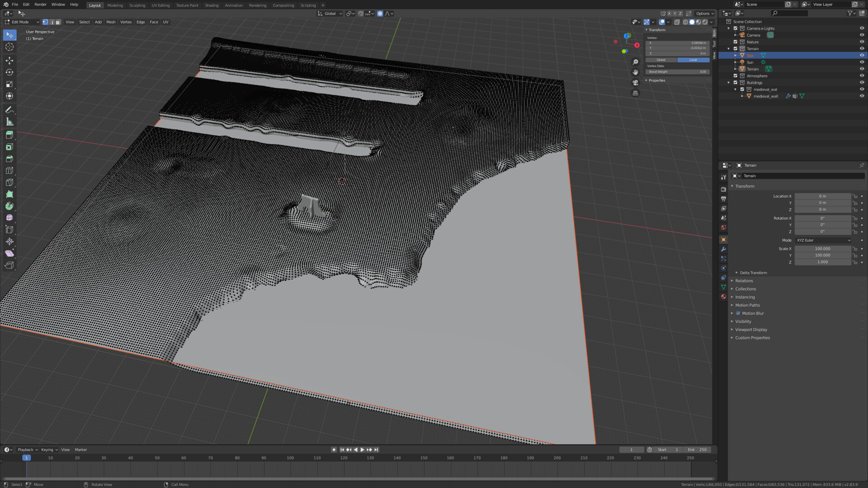The image size is (868, 488).
Task: Switch to the Shading workspace tab
Action: [212, 5]
